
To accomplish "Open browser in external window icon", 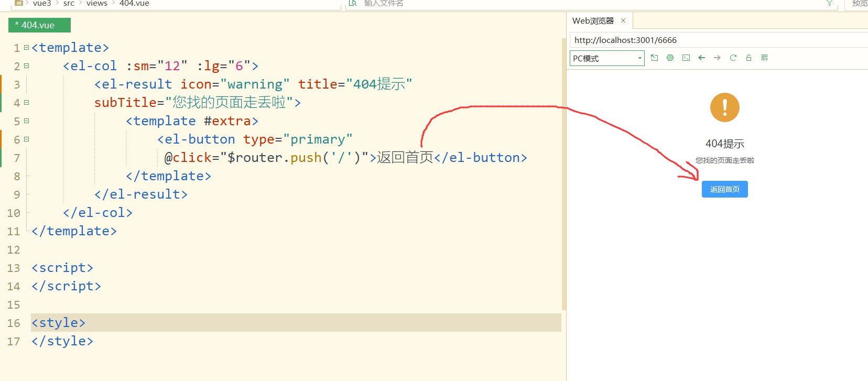I will point(654,58).
